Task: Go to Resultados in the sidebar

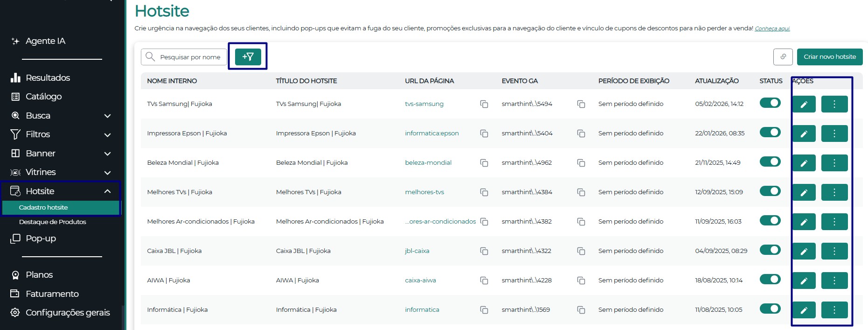Action: (x=48, y=77)
